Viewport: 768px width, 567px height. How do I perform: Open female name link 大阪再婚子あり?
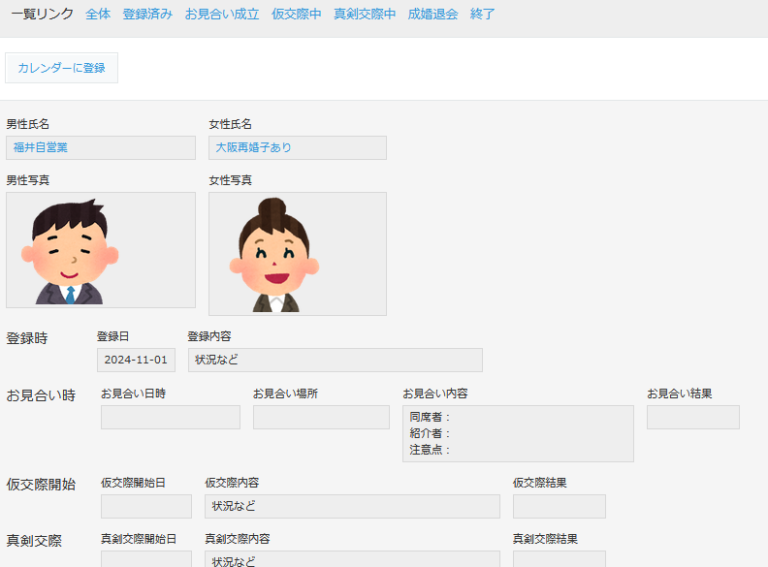click(x=254, y=148)
